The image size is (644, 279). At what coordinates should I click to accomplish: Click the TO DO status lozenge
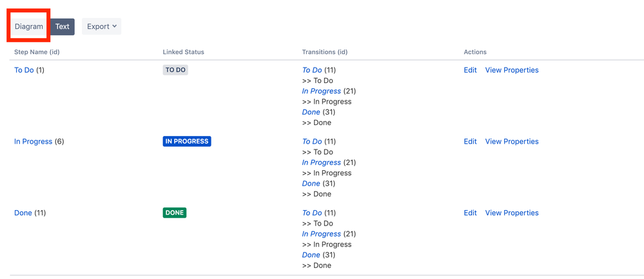(175, 70)
